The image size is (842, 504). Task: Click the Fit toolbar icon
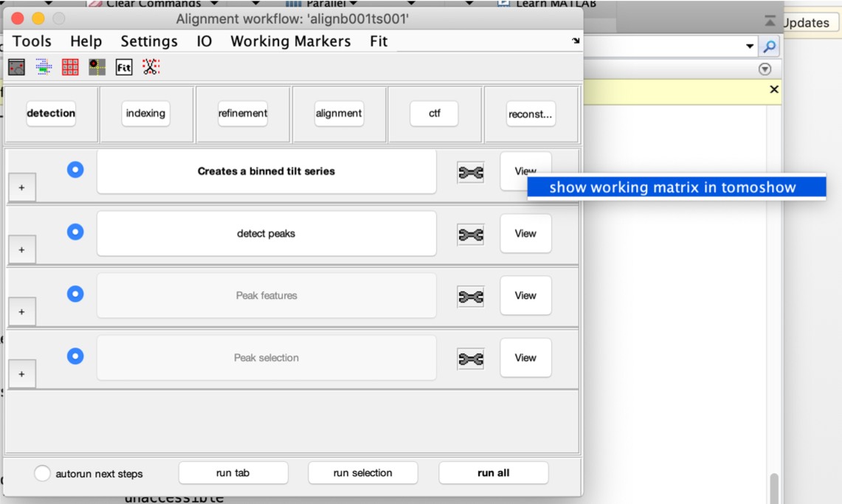tap(124, 67)
